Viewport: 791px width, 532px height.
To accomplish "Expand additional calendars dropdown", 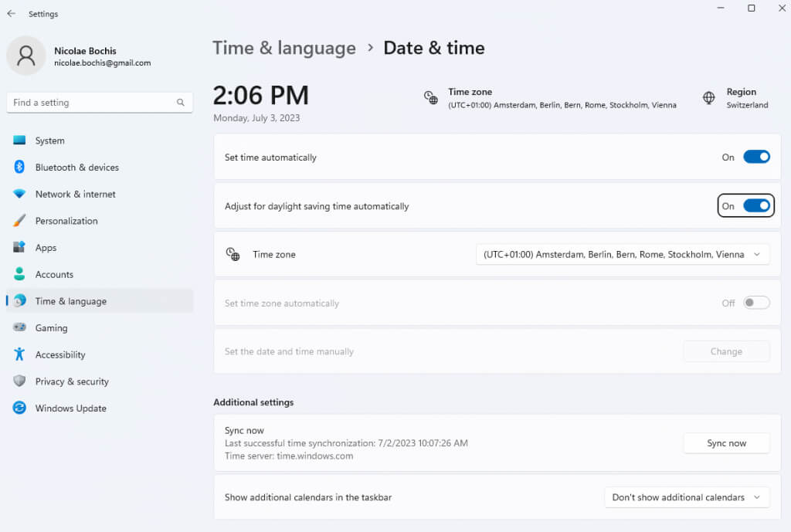I will pos(687,497).
